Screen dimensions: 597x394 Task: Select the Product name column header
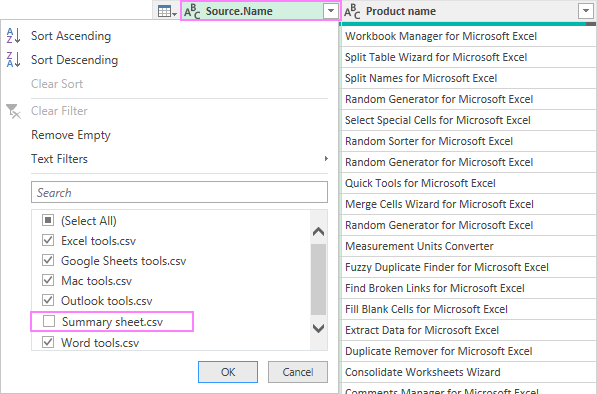coord(468,11)
